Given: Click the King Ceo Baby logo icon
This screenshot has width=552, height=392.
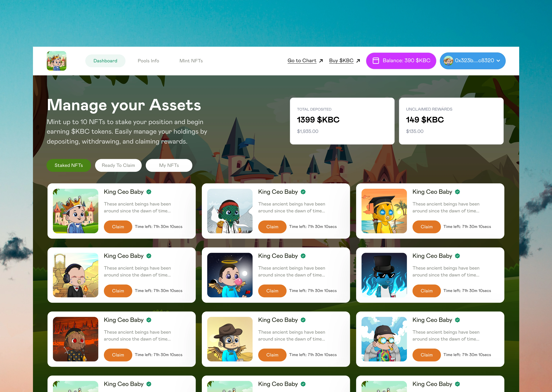Looking at the screenshot, I should point(57,61).
